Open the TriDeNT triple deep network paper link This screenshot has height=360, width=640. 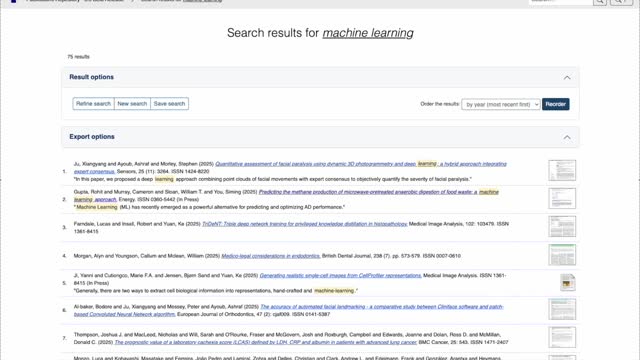(x=305, y=224)
